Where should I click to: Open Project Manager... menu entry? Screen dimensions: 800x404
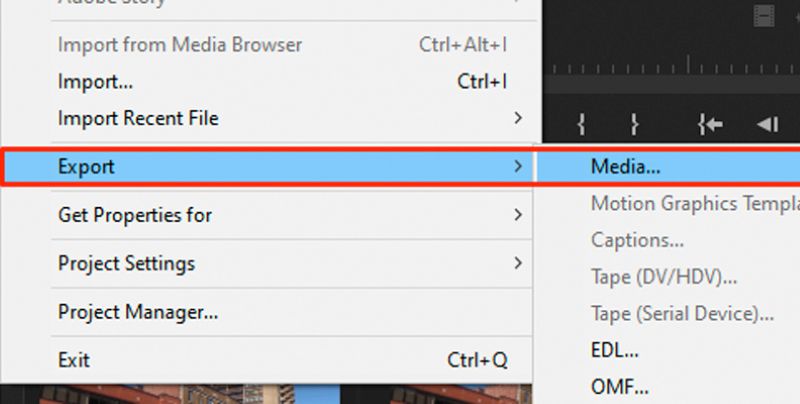tap(138, 312)
